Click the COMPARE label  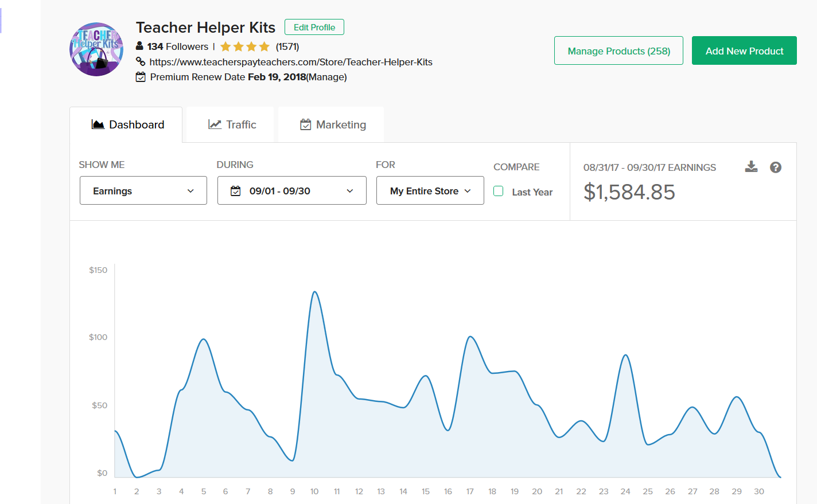tap(516, 167)
